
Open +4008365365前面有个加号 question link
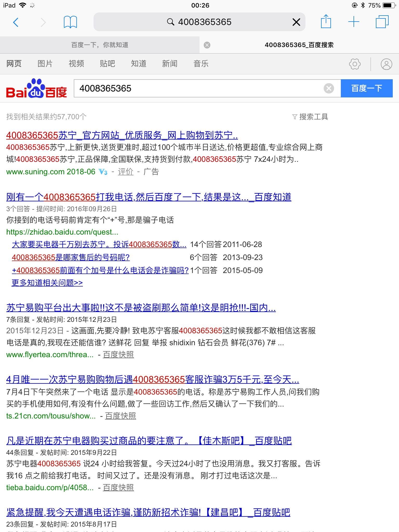tap(100, 270)
